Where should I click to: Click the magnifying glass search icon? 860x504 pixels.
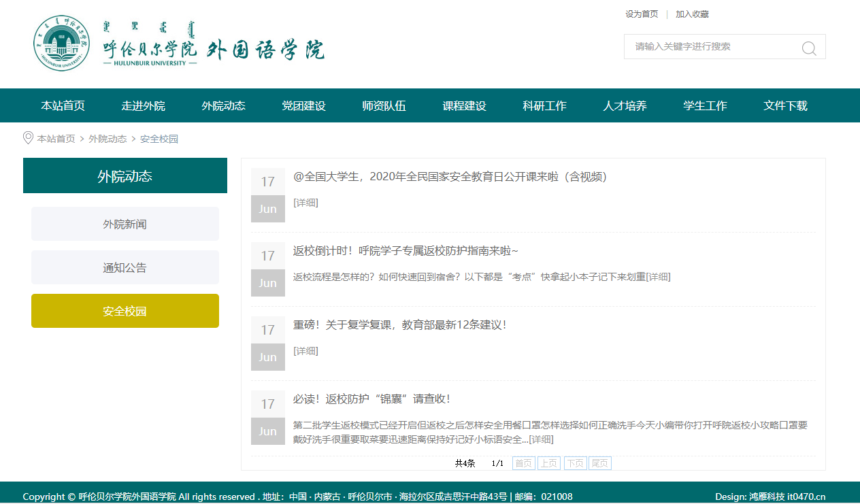click(x=808, y=48)
